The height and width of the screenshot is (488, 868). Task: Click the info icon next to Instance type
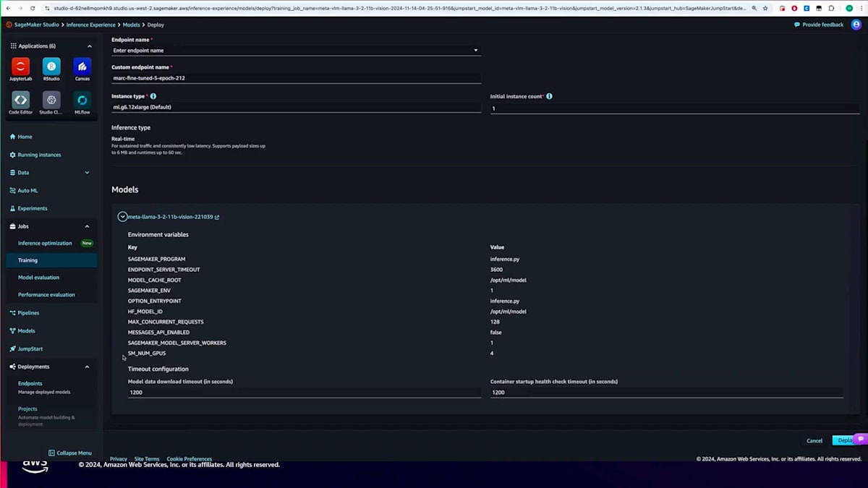(x=153, y=96)
